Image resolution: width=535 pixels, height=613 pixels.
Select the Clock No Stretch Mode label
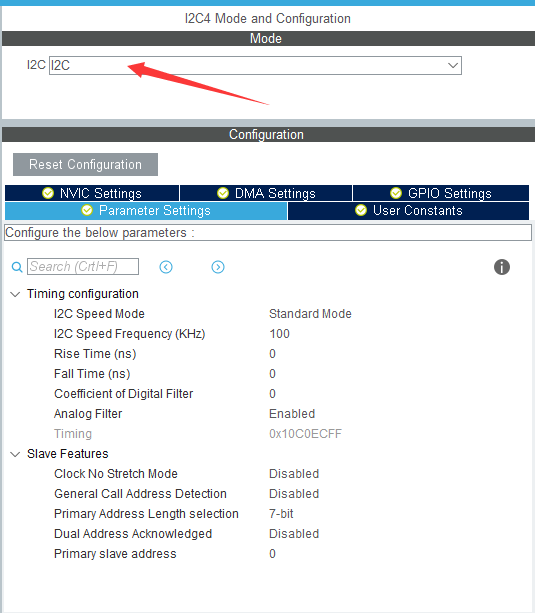[116, 474]
